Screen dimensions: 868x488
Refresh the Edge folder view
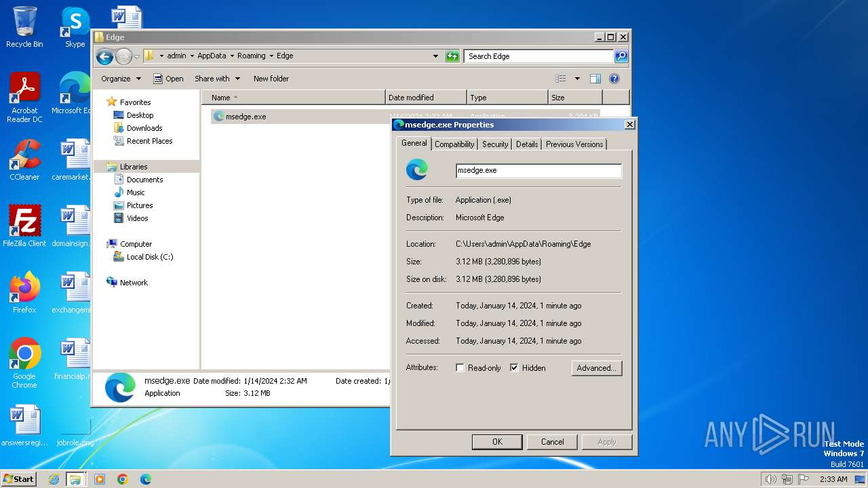point(452,56)
